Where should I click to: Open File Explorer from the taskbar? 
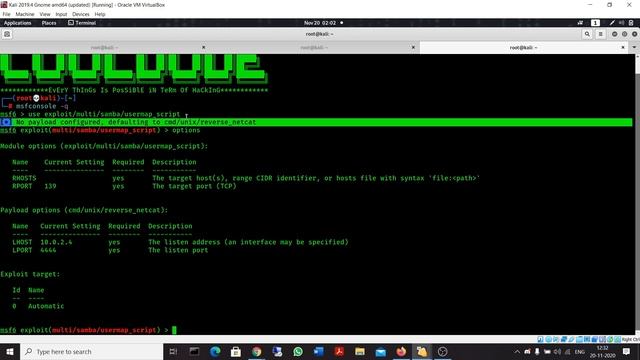[360, 351]
